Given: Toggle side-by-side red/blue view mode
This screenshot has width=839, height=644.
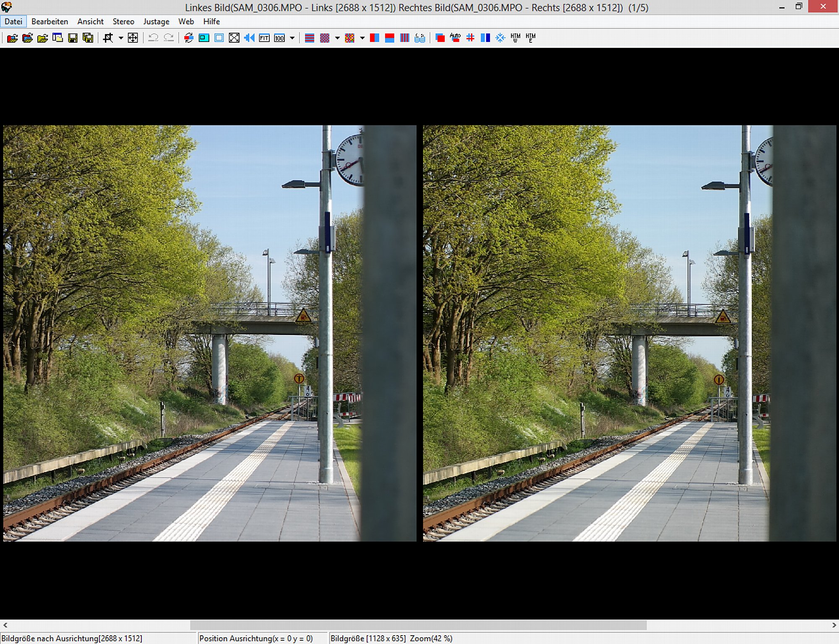Looking at the screenshot, I should click(x=375, y=38).
